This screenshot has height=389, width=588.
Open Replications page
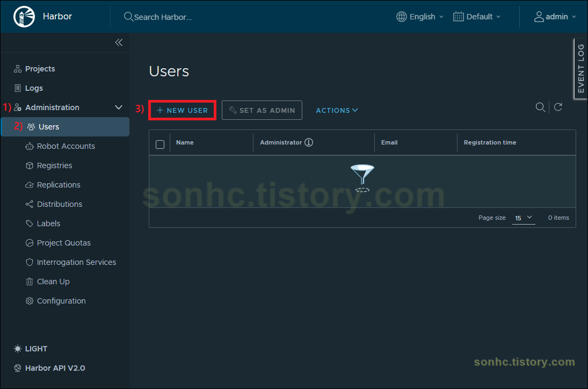pos(59,185)
